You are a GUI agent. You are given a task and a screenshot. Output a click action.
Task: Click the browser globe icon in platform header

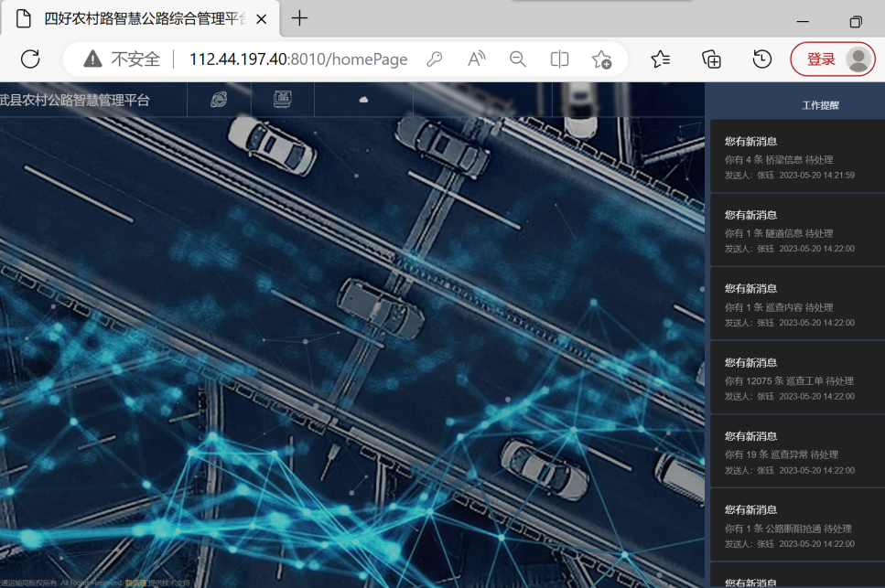219,100
